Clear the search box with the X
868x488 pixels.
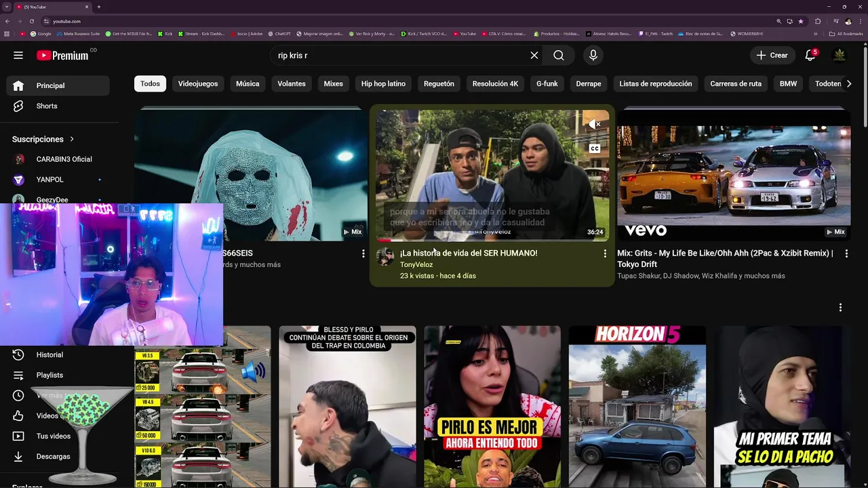[534, 56]
